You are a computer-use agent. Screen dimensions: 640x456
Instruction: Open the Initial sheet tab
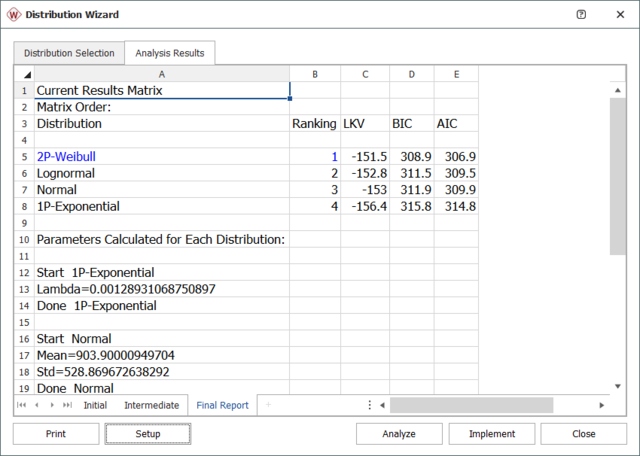[95, 405]
